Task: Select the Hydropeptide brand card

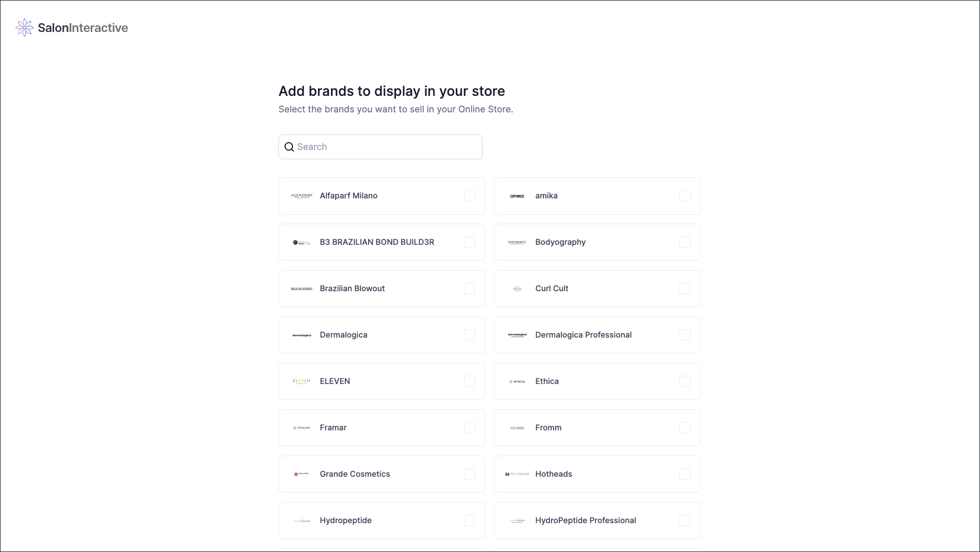Action: (x=381, y=520)
